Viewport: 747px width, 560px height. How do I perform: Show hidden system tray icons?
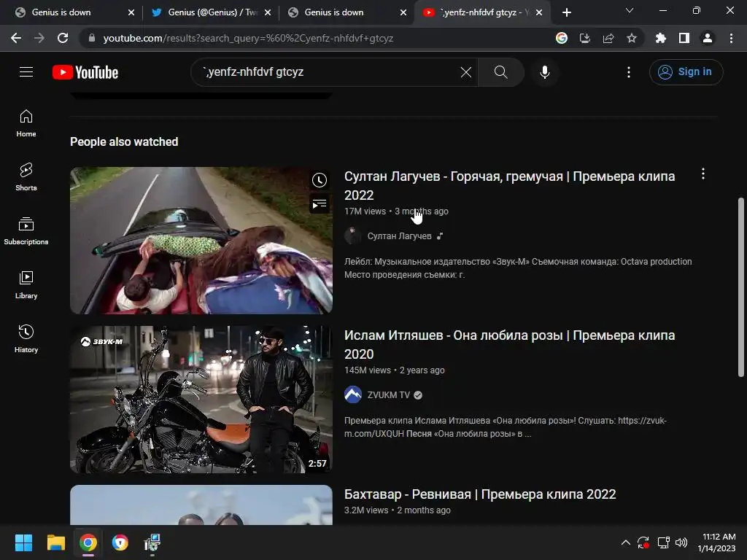pos(625,542)
